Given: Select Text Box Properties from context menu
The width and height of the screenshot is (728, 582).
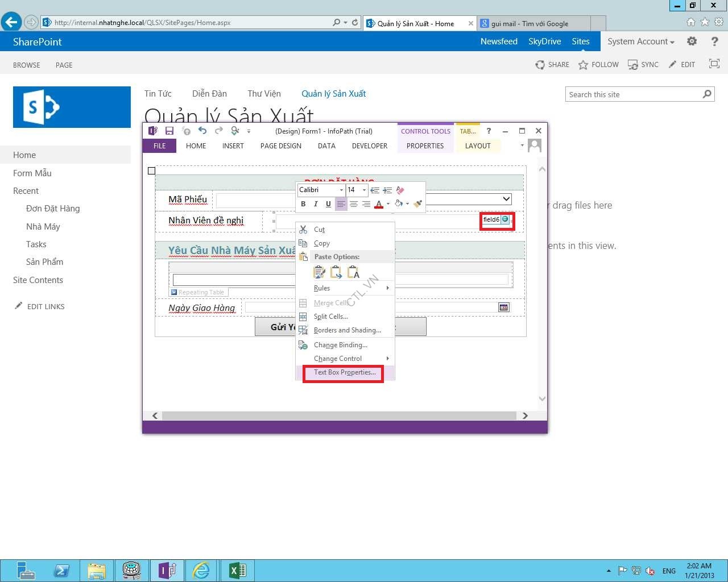Looking at the screenshot, I should click(x=345, y=373).
